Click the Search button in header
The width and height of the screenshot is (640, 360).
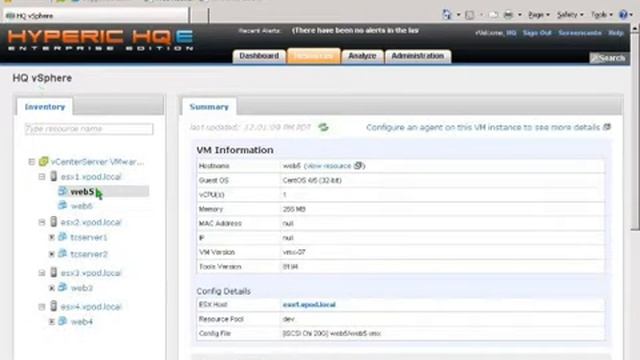coord(608,58)
